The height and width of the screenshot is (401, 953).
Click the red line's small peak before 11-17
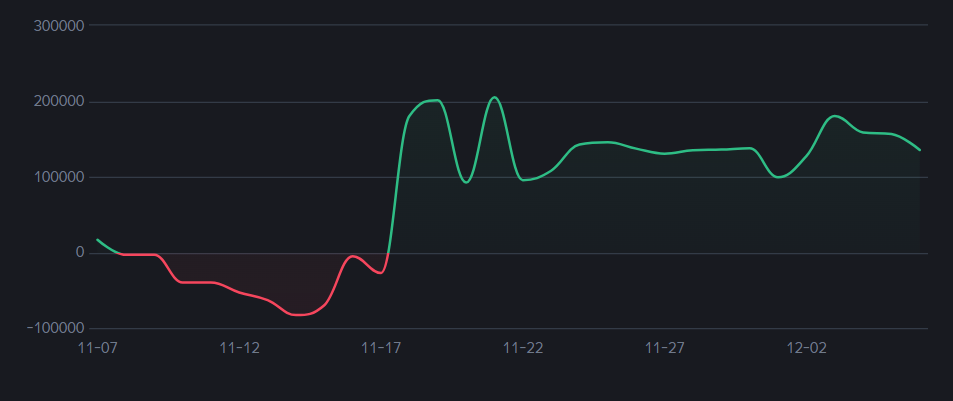[x=352, y=257]
